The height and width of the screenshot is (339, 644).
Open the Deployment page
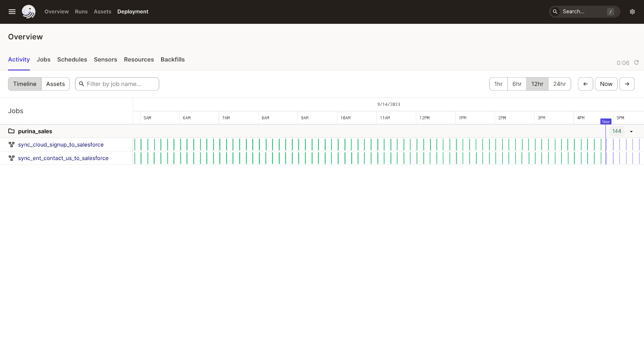[133, 11]
